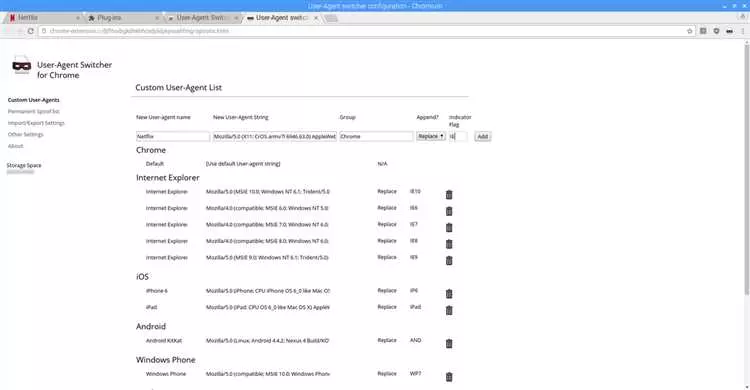Open Other Settings in the sidebar
The height and width of the screenshot is (390, 750).
25,134
